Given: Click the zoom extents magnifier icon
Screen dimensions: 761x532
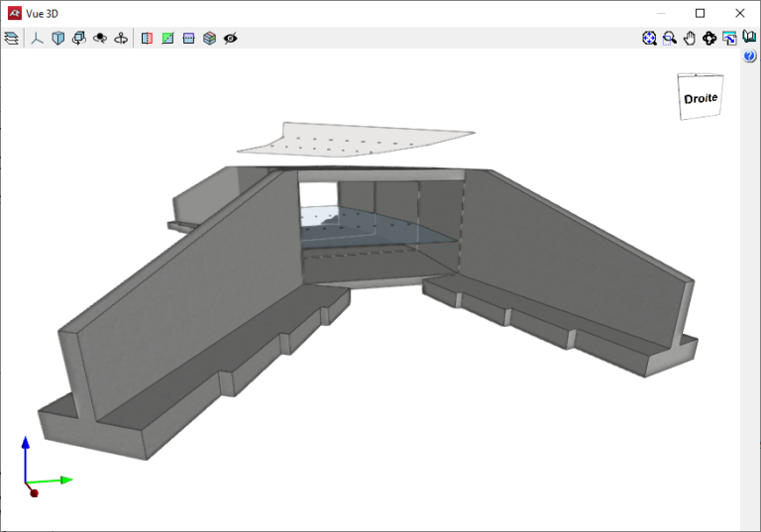Looking at the screenshot, I should [x=649, y=38].
